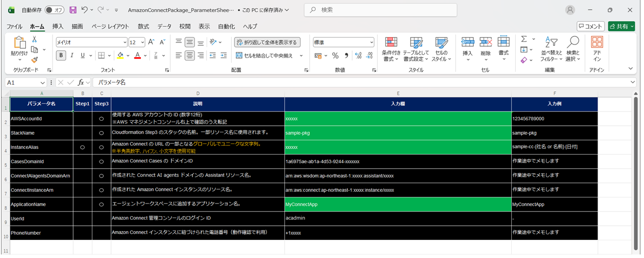
Task: Switch to the 表示 tab
Action: pyautogui.click(x=204, y=26)
